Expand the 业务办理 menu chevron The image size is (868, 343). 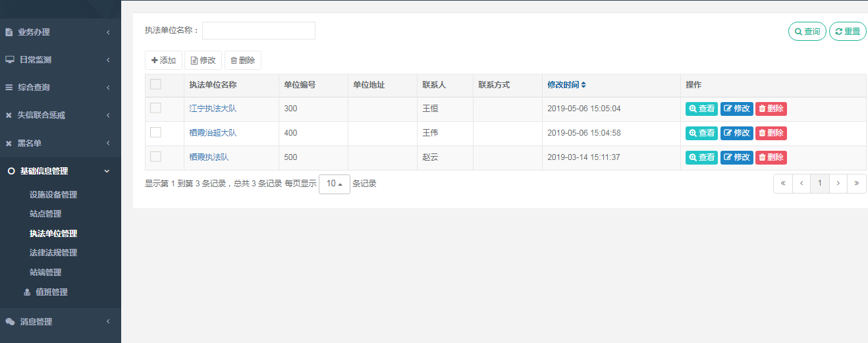[108, 32]
